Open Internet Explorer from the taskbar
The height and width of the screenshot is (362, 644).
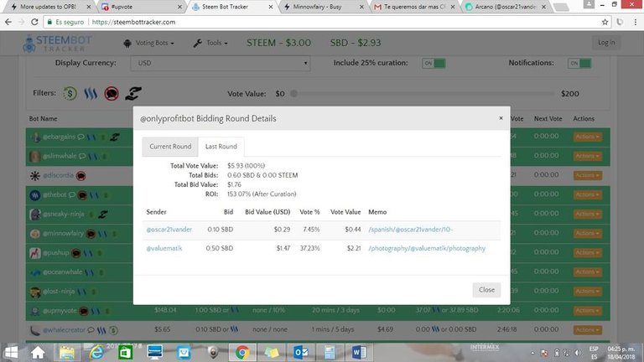coord(97,352)
